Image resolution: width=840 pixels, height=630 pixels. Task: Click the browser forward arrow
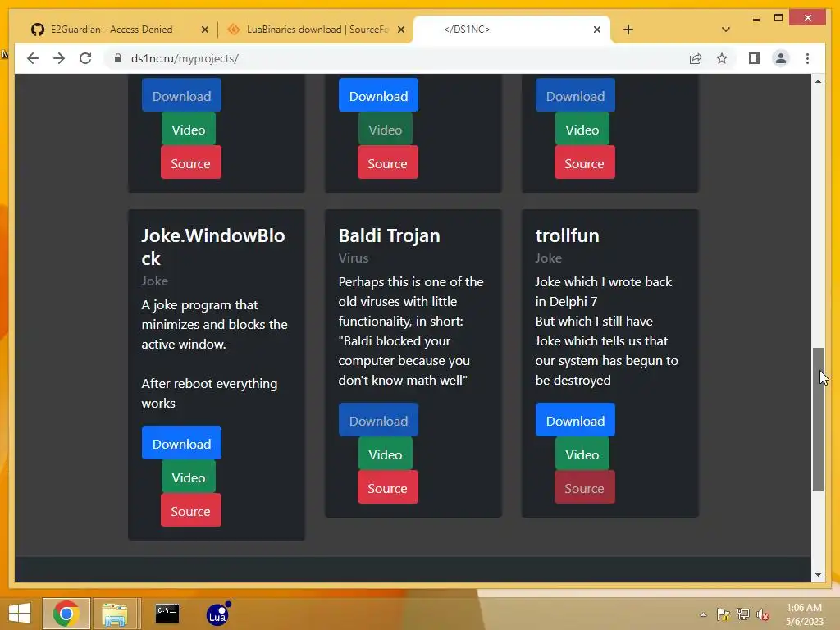[59, 58]
